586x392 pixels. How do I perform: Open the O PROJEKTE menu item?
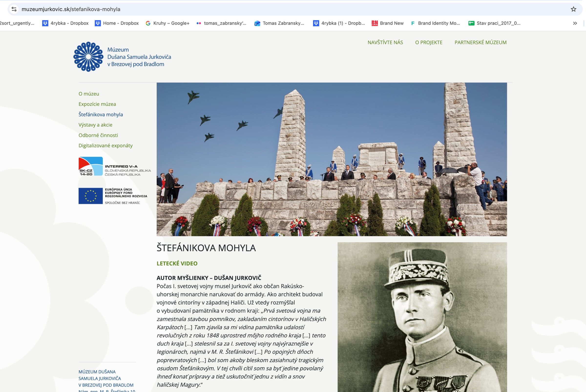(429, 42)
